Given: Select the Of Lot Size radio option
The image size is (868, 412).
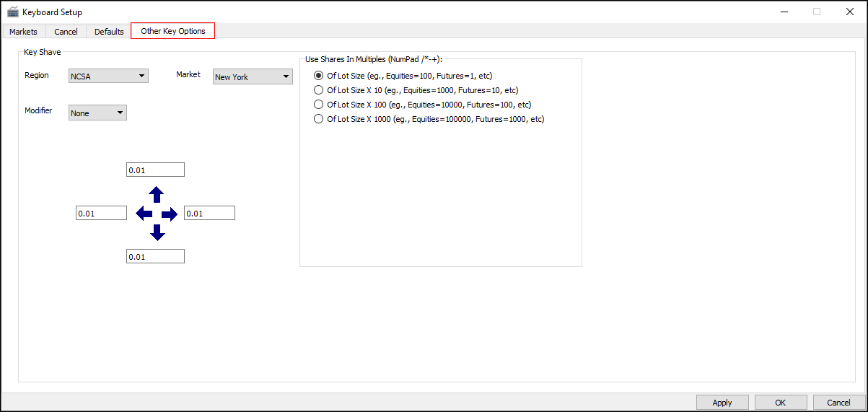Looking at the screenshot, I should (x=319, y=76).
